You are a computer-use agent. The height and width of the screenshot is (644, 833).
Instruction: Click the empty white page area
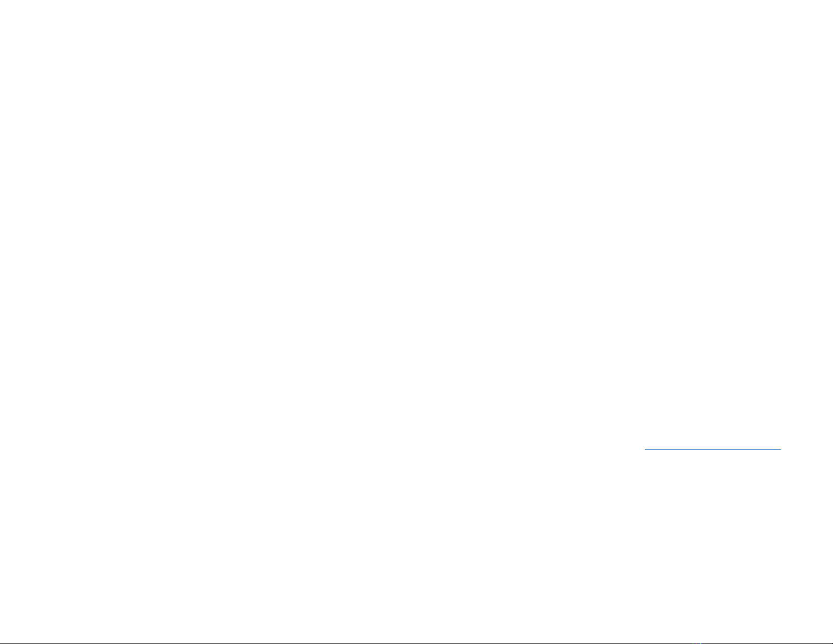(416, 321)
